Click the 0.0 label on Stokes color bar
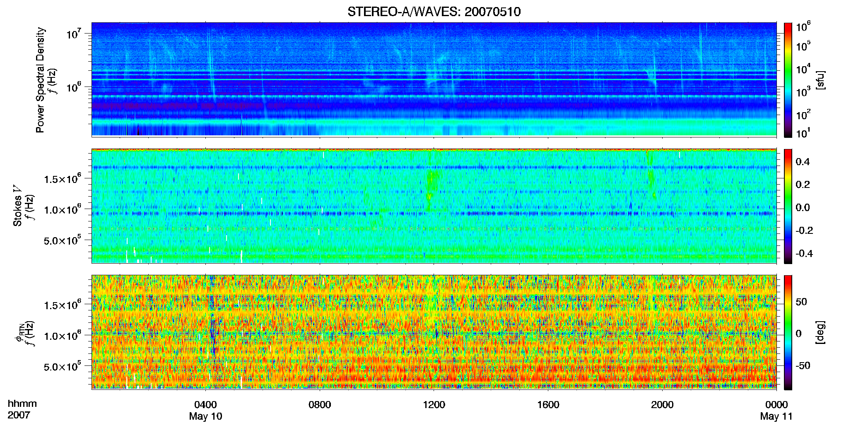This screenshot has width=868, height=447. point(803,208)
